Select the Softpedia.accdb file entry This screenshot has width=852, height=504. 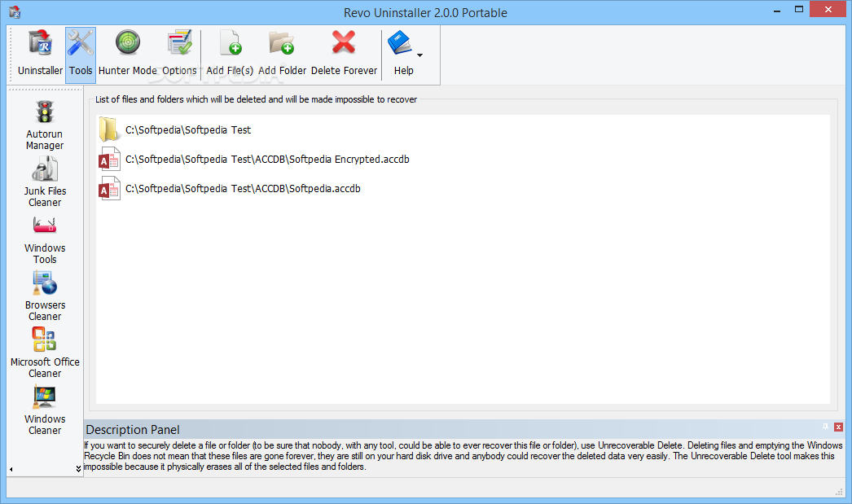(x=230, y=188)
